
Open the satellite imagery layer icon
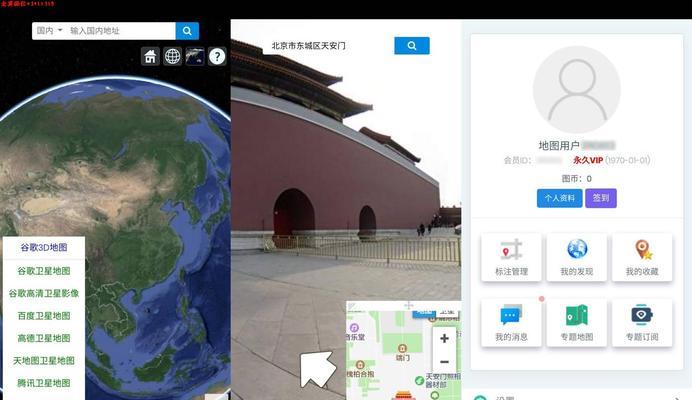(x=195, y=56)
